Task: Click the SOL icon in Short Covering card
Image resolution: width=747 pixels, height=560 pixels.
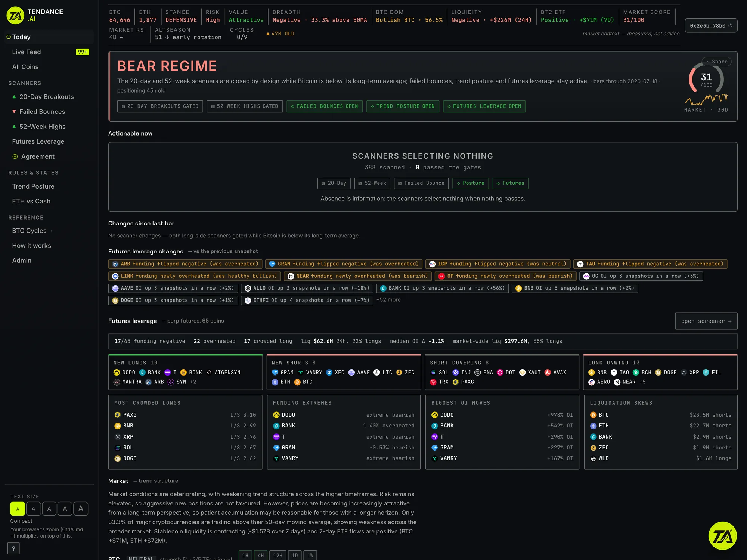Action: (x=433, y=373)
